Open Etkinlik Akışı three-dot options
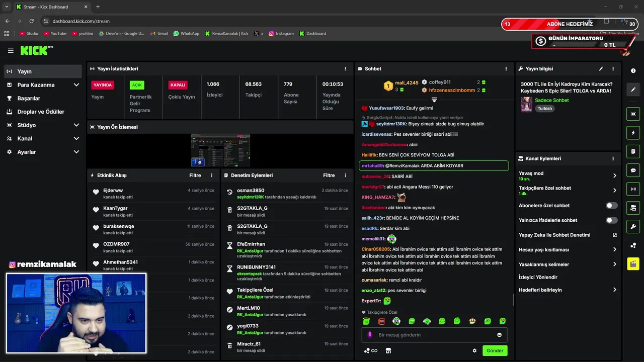This screenshot has width=644, height=362. coord(211,175)
